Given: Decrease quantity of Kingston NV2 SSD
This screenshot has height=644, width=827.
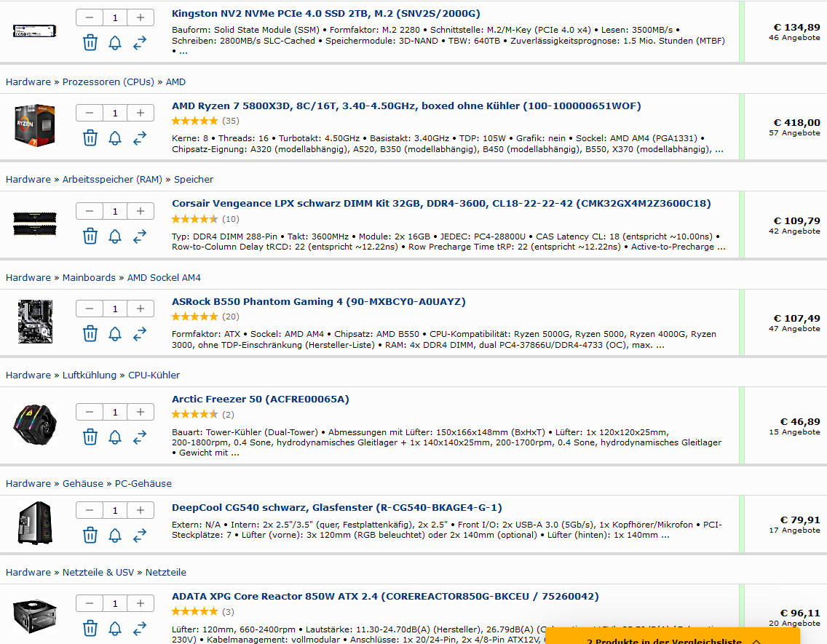Looking at the screenshot, I should tap(89, 17).
